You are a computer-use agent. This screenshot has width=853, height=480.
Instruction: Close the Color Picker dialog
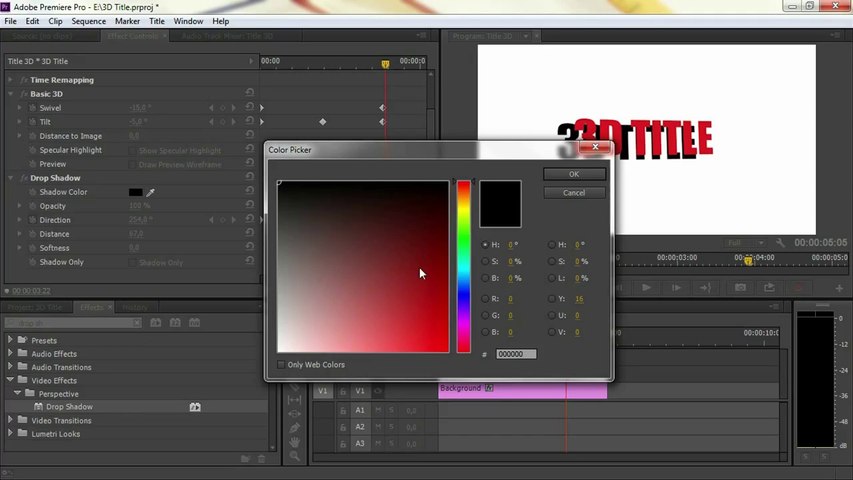click(x=595, y=146)
